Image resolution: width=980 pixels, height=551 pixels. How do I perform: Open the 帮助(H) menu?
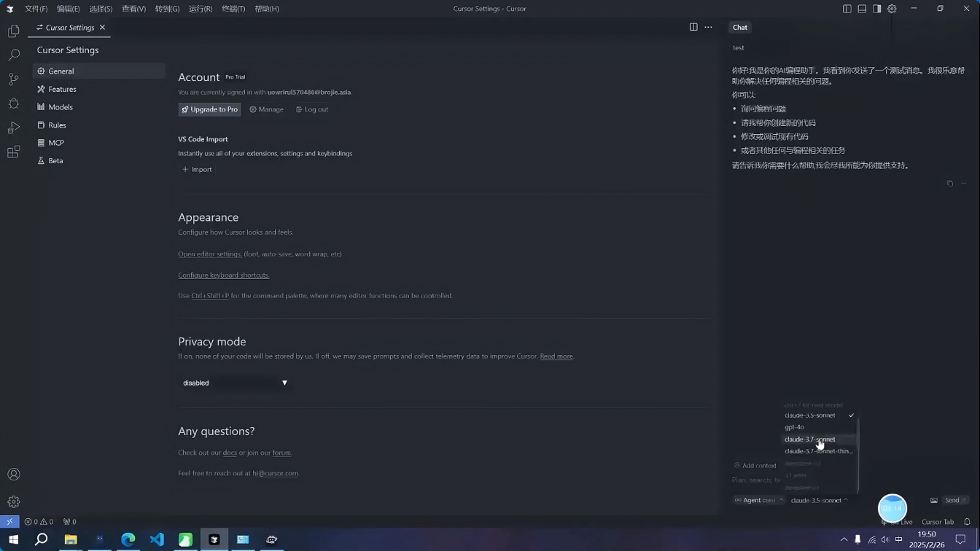267,9
